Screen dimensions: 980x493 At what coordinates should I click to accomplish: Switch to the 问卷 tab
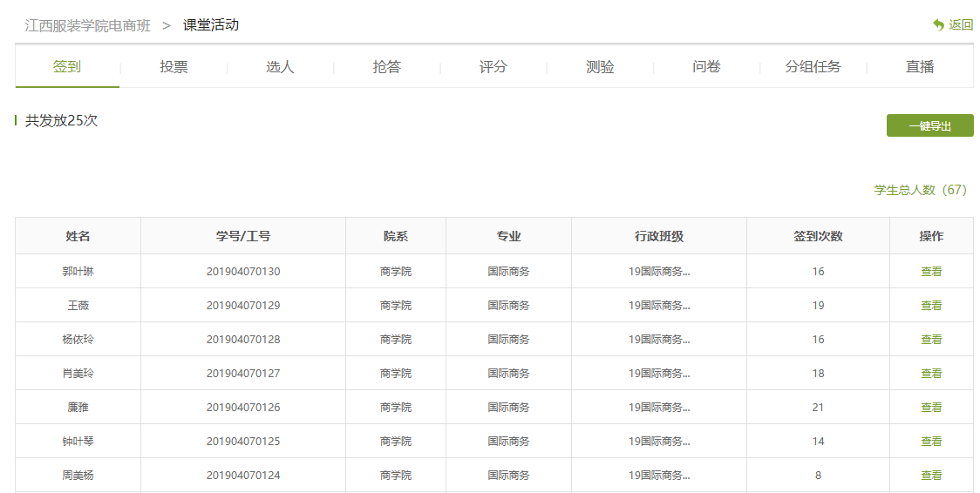coord(706,67)
